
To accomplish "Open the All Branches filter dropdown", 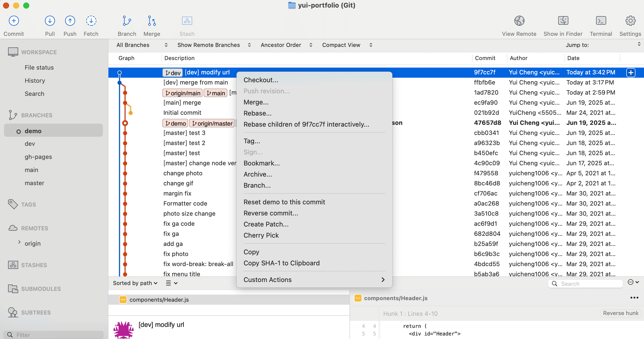I will 142,45.
